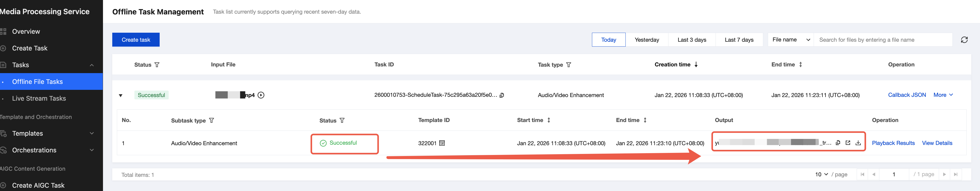Select the Last 7 days tab
Viewport: 980px width, 191px height.
click(x=739, y=40)
